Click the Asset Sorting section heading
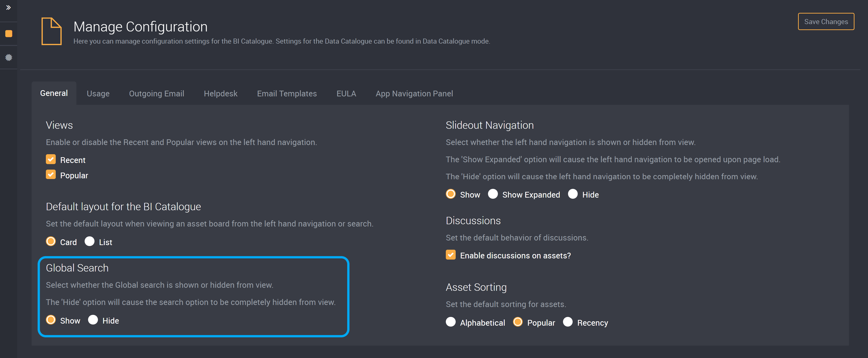This screenshot has width=868, height=358. [x=476, y=287]
